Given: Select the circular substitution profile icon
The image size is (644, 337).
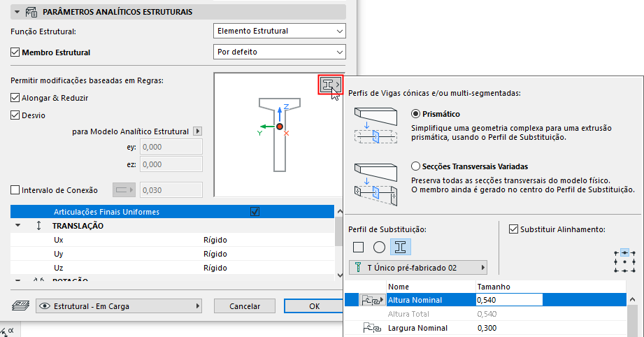Looking at the screenshot, I should click(379, 247).
